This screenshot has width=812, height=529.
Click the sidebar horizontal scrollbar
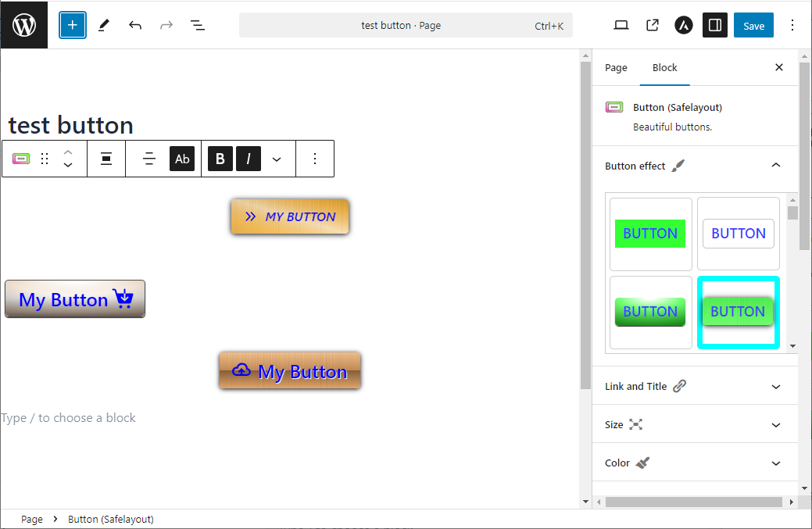[x=694, y=502]
